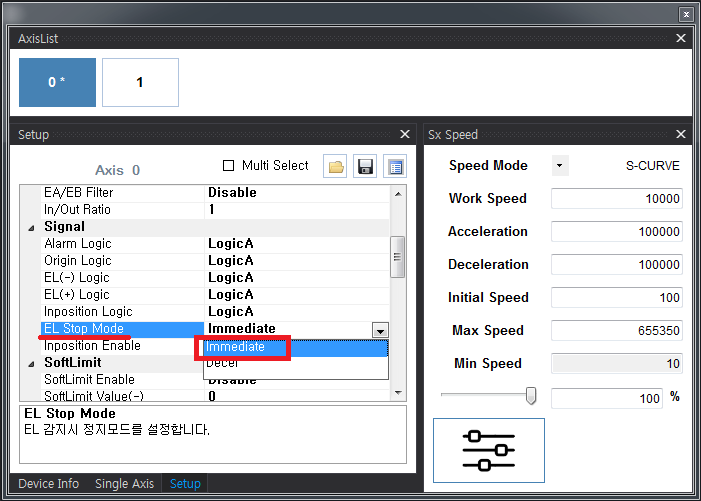This screenshot has height=501, width=701.
Task: Switch to the Device Info tab
Action: (48, 484)
